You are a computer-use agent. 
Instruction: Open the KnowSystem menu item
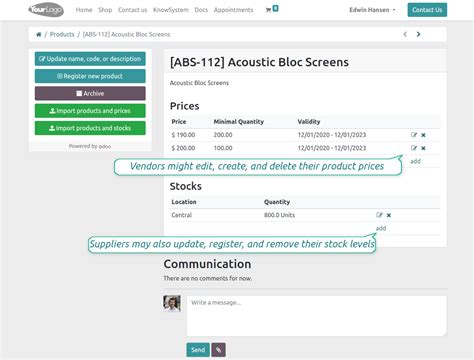pos(171,10)
